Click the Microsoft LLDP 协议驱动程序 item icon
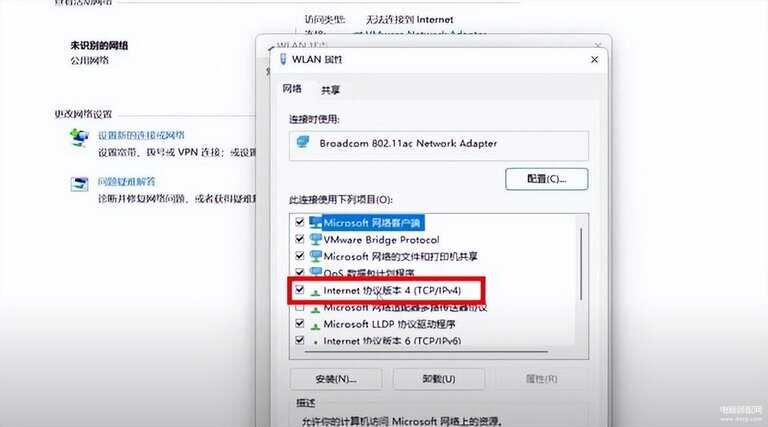 pos(315,325)
